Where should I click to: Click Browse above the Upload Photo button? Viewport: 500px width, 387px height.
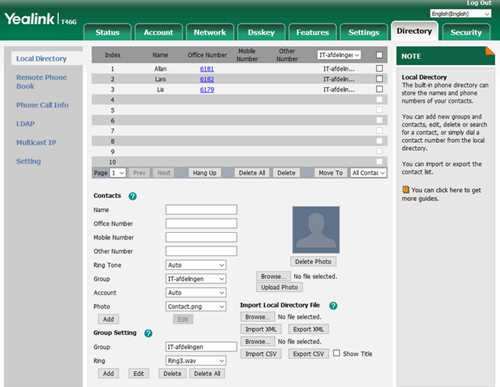coord(273,276)
